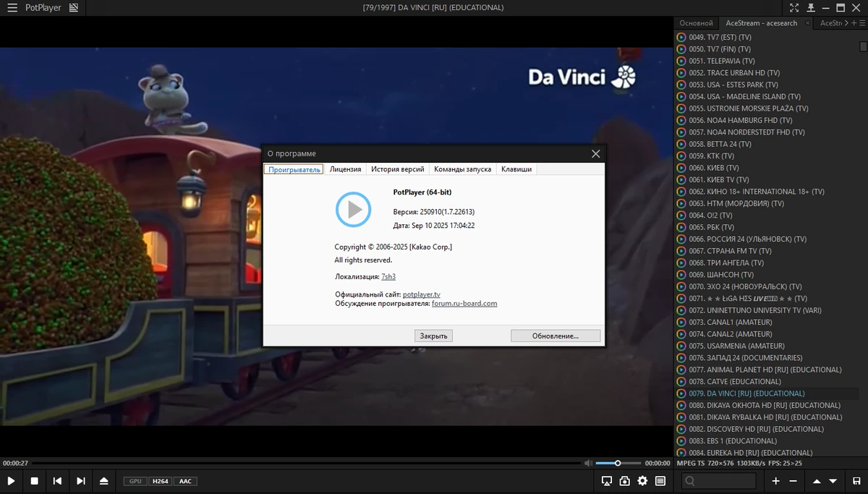Click the GPU hardware decoding indicator
Viewport: 868px width, 494px height.
135,481
